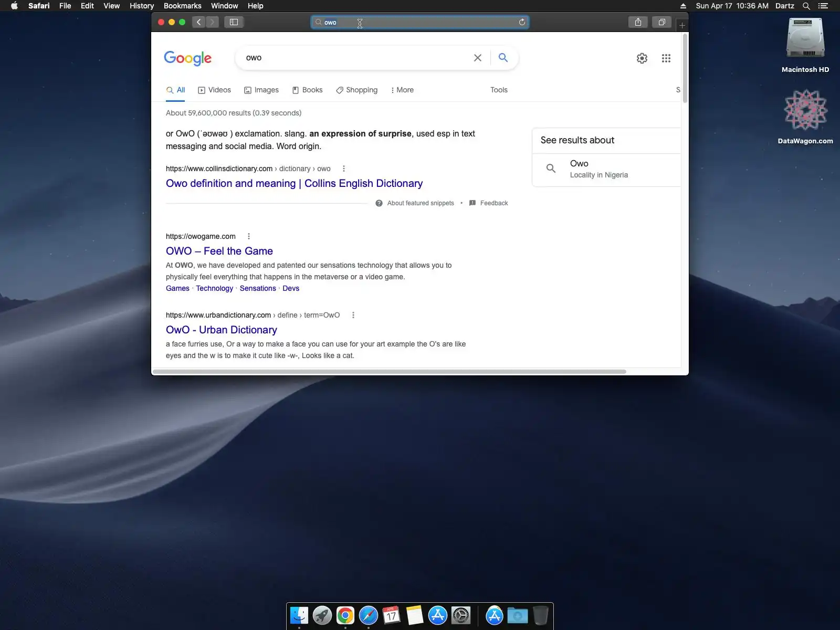The height and width of the screenshot is (630, 840).
Task: Switch to the Videos tab
Action: pyautogui.click(x=214, y=90)
